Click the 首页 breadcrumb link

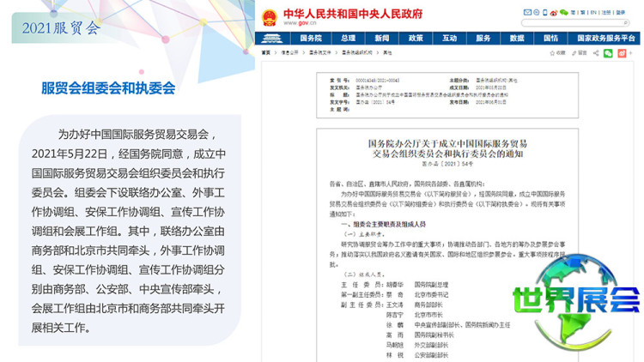[265, 53]
